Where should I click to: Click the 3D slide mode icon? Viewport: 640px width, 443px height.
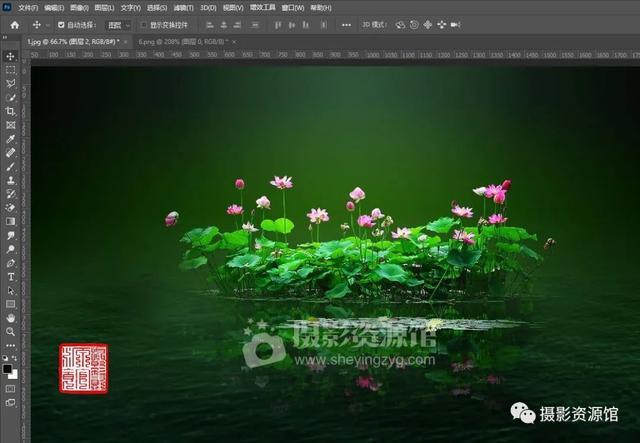click(x=442, y=25)
